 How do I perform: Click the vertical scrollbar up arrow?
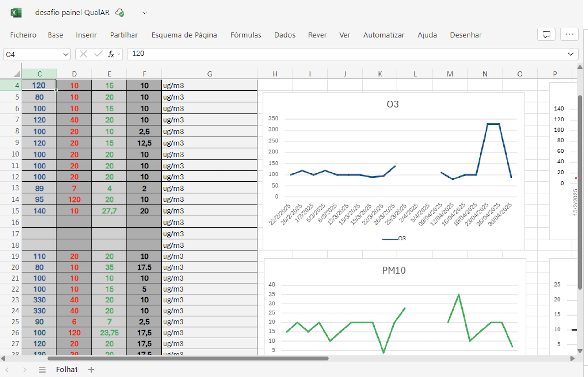click(x=580, y=67)
